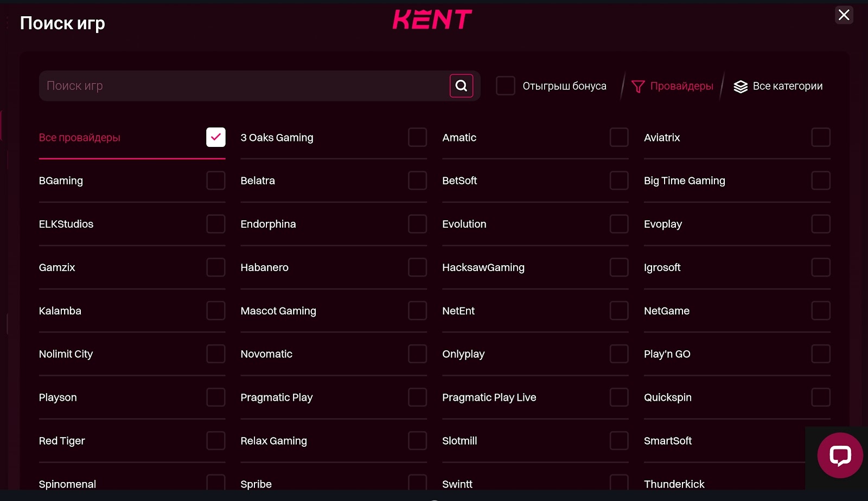This screenshot has height=501, width=868.
Task: Enable the Endorphina checkbox
Action: pos(417,224)
